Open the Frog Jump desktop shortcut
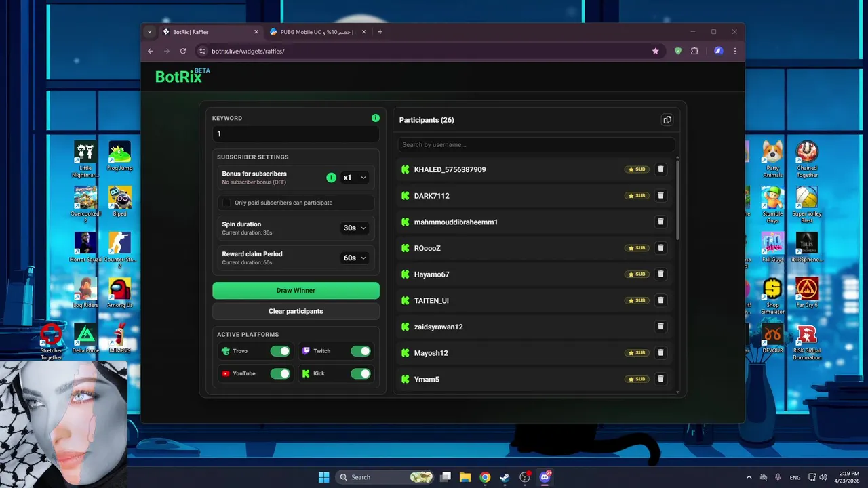 120,157
